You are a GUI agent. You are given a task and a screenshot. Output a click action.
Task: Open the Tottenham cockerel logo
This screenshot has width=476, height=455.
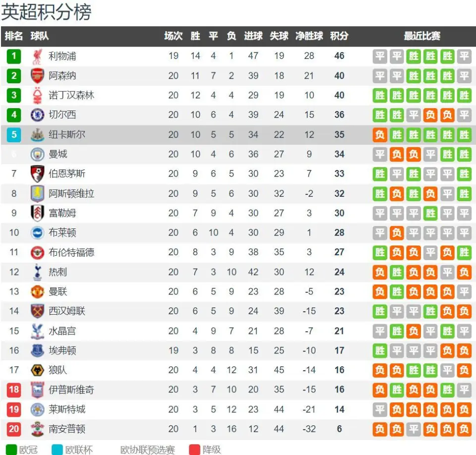tap(37, 272)
